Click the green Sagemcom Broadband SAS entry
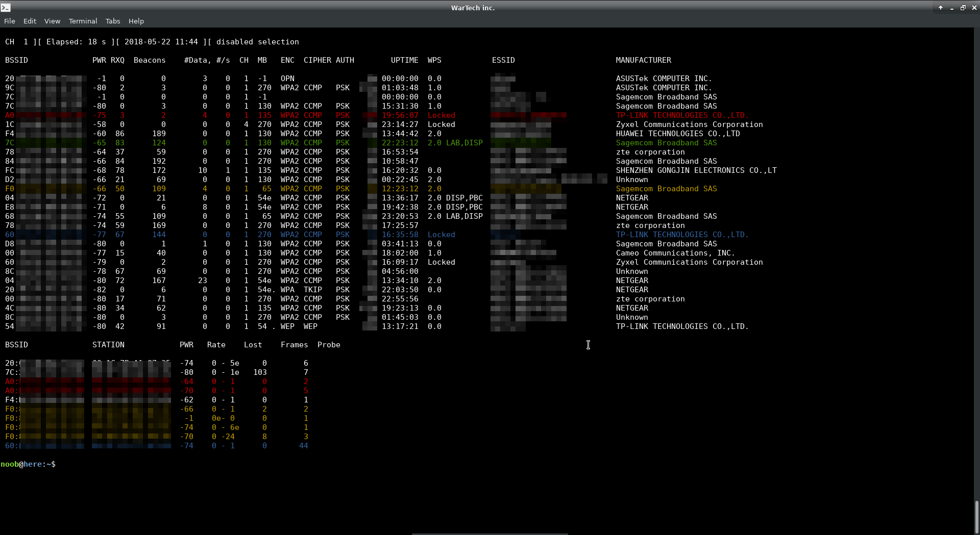 pos(666,143)
